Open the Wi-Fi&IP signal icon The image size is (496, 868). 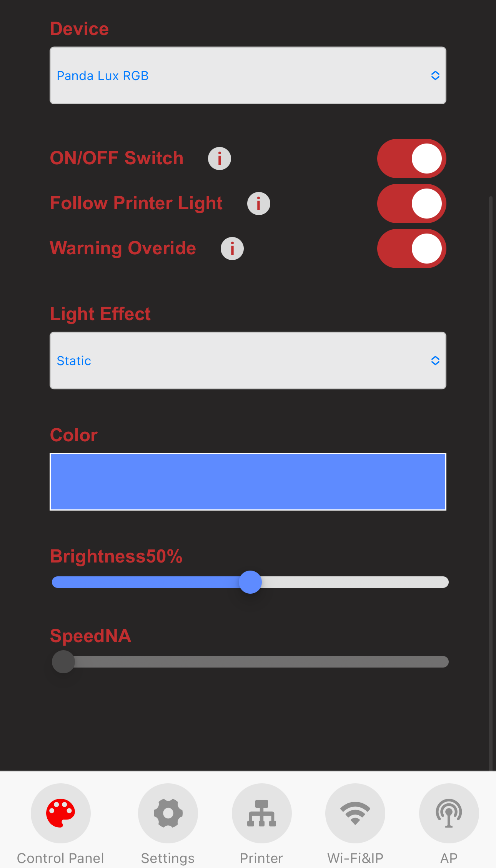coord(355,813)
